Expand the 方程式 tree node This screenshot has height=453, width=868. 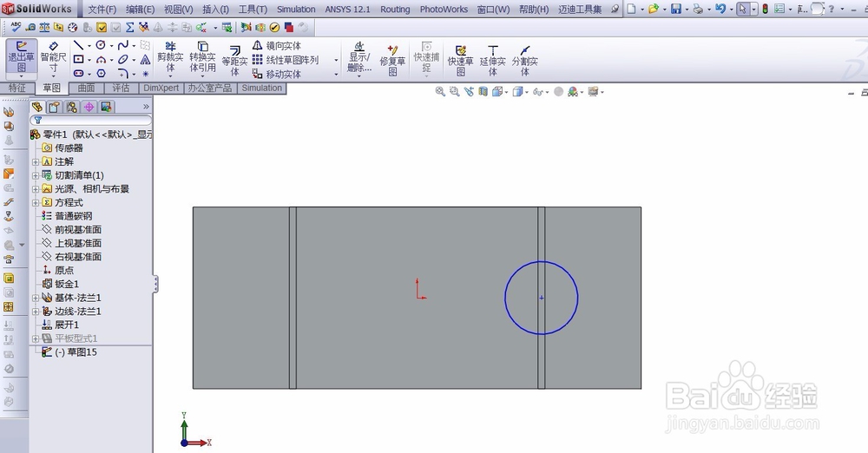pyautogui.click(x=36, y=203)
